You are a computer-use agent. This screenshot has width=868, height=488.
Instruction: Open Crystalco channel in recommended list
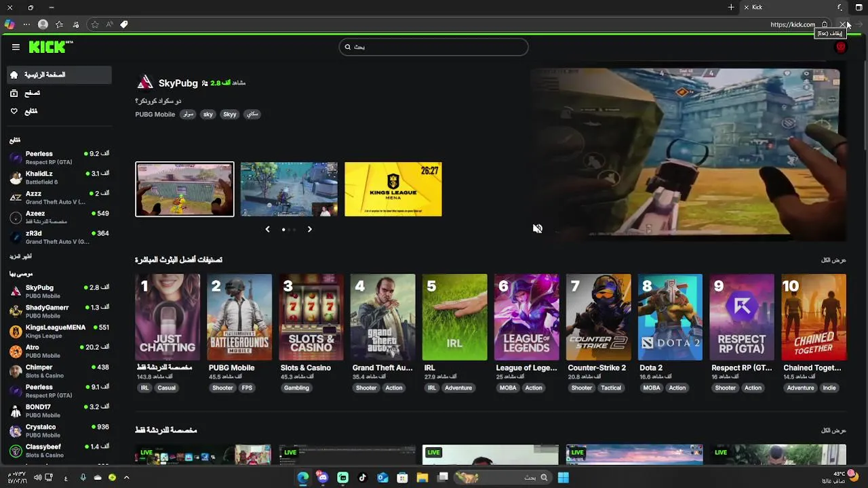[x=59, y=430]
